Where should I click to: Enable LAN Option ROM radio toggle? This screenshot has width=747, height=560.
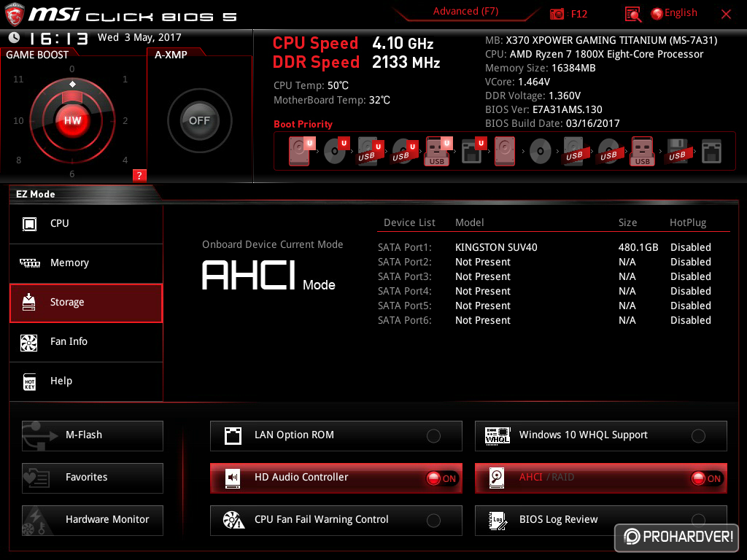pyautogui.click(x=433, y=436)
